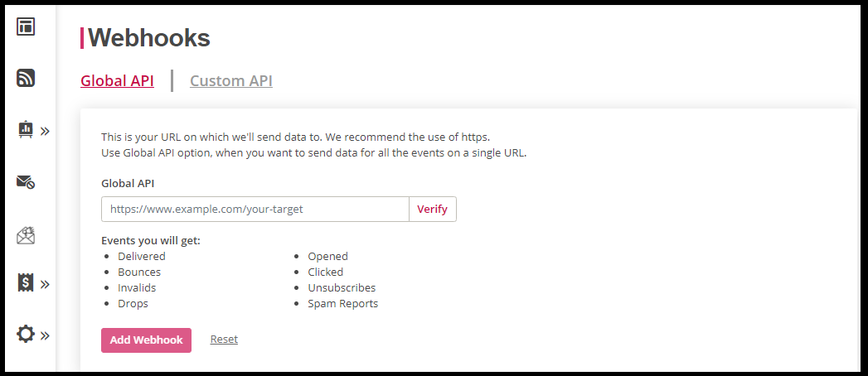Switch to the Global API tab
The width and height of the screenshot is (868, 376).
click(118, 80)
